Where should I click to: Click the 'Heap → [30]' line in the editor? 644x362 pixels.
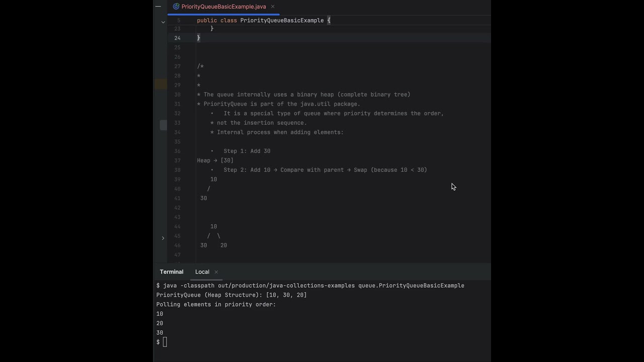[x=215, y=161]
